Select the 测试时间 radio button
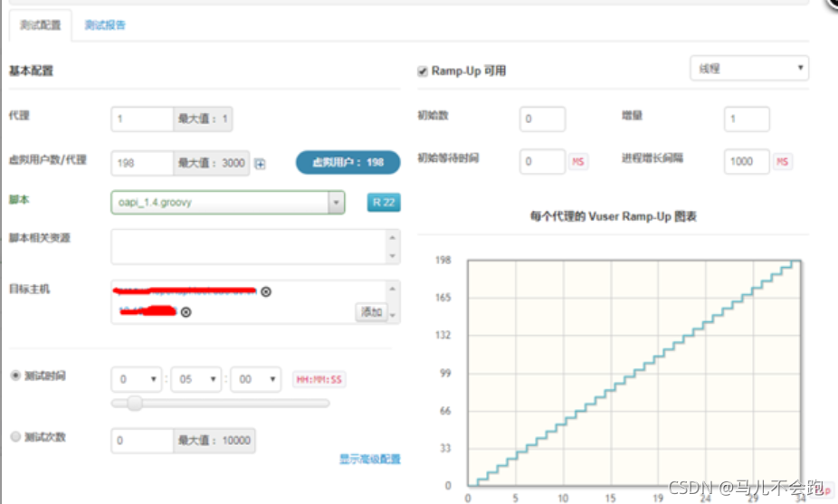This screenshot has height=504, width=838. (x=15, y=376)
